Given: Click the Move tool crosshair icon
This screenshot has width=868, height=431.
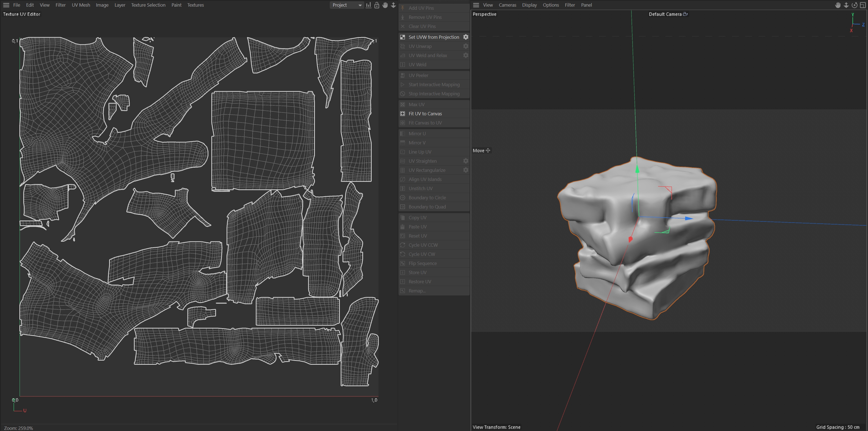Looking at the screenshot, I should 488,151.
